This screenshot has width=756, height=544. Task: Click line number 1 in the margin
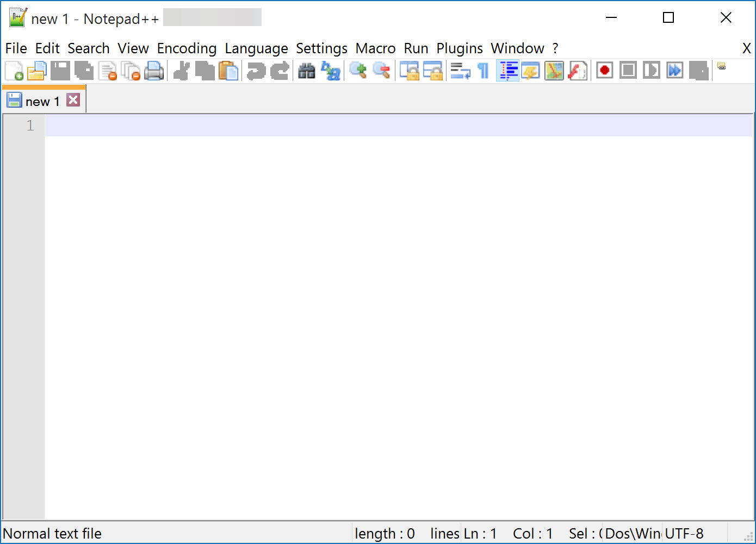click(30, 126)
